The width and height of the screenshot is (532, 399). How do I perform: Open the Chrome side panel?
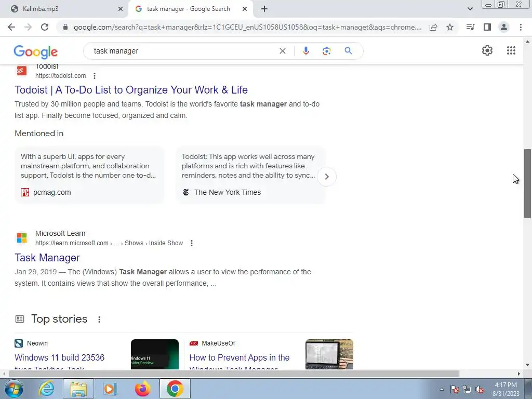click(487, 27)
